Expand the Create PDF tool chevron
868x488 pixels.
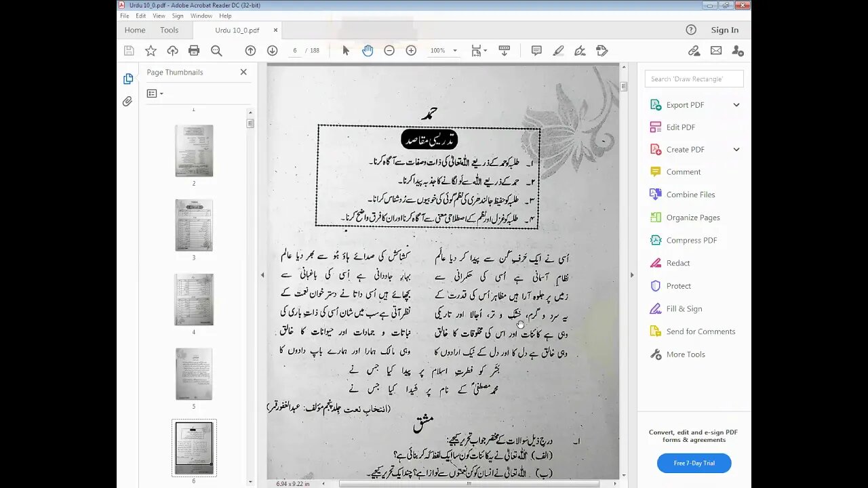point(736,150)
